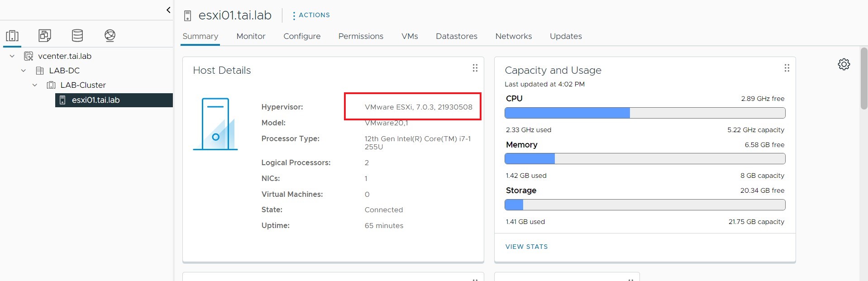Click the Storage usage bar

pos(645,205)
